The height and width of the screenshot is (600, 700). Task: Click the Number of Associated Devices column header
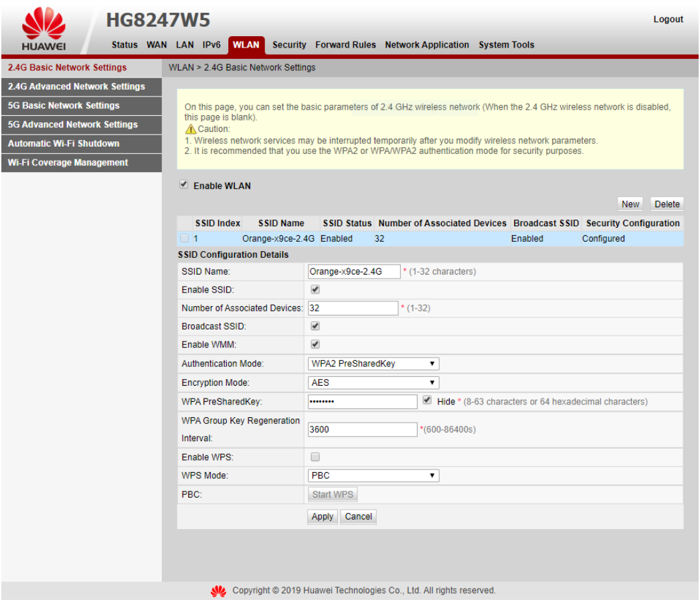[442, 223]
